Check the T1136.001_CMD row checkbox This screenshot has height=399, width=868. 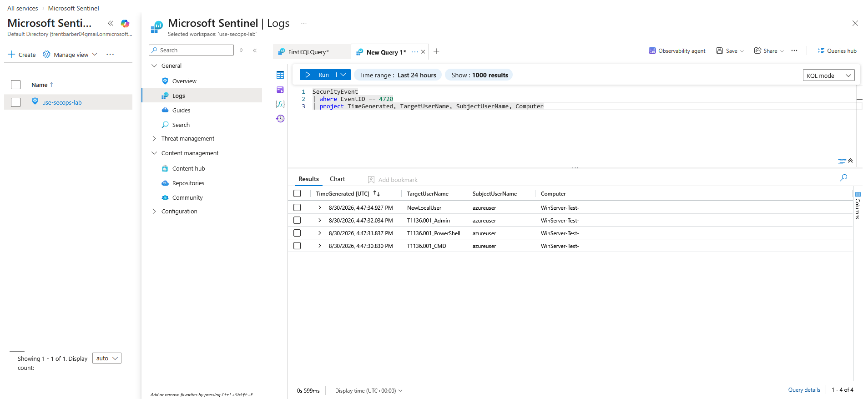[297, 246]
